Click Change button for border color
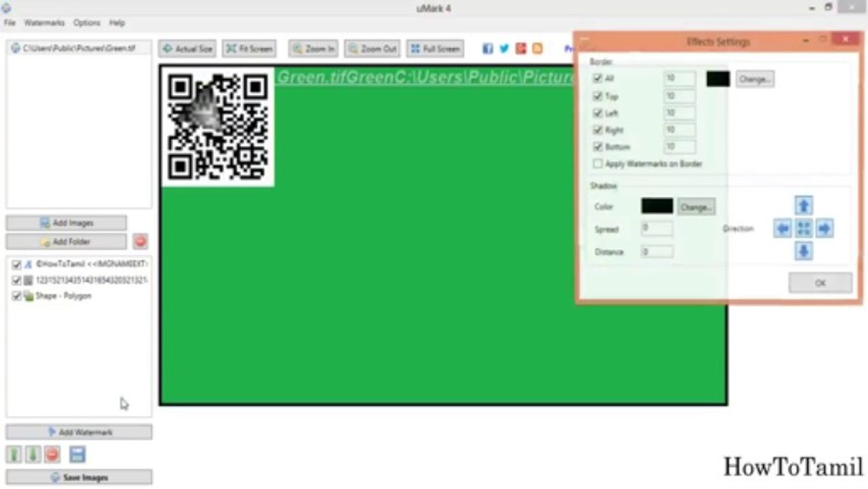Screen dimensions: 868x489 click(x=755, y=79)
